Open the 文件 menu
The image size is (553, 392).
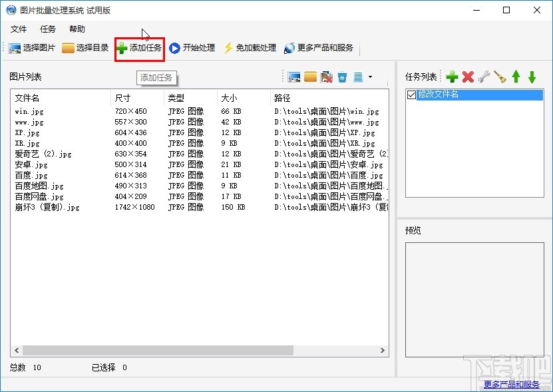[x=19, y=29]
